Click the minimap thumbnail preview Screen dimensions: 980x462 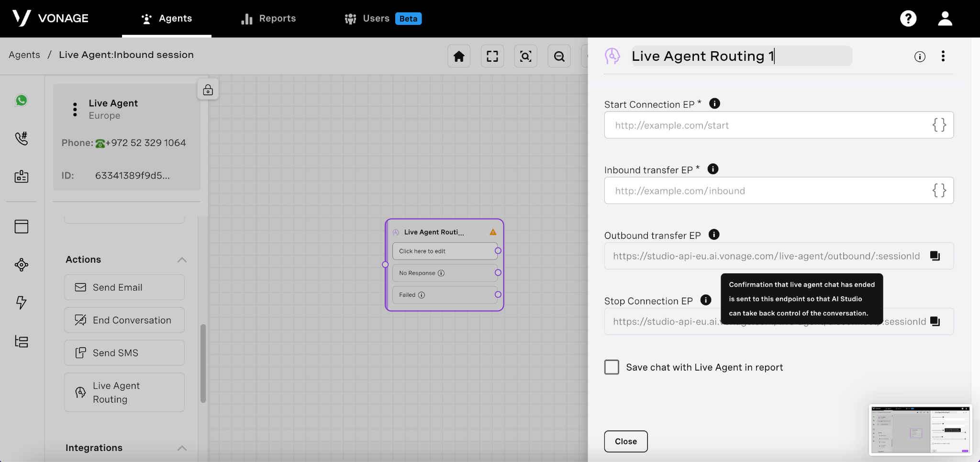(x=920, y=429)
